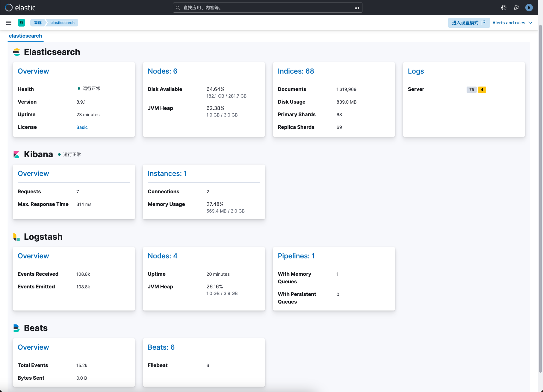Image resolution: width=543 pixels, height=392 pixels.
Task: Click the Elasticsearch health status 运行正常
Action: [x=89, y=89]
